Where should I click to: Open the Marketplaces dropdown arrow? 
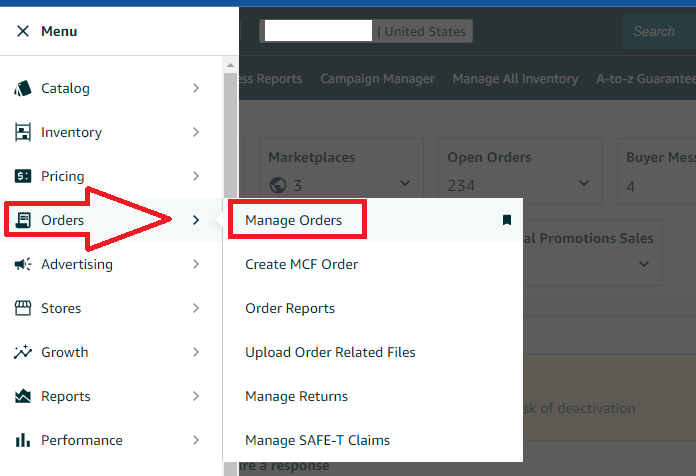405,183
